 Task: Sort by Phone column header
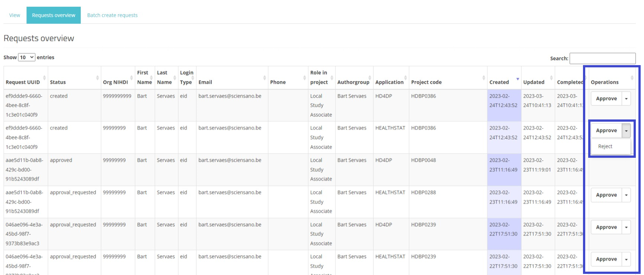(x=278, y=82)
